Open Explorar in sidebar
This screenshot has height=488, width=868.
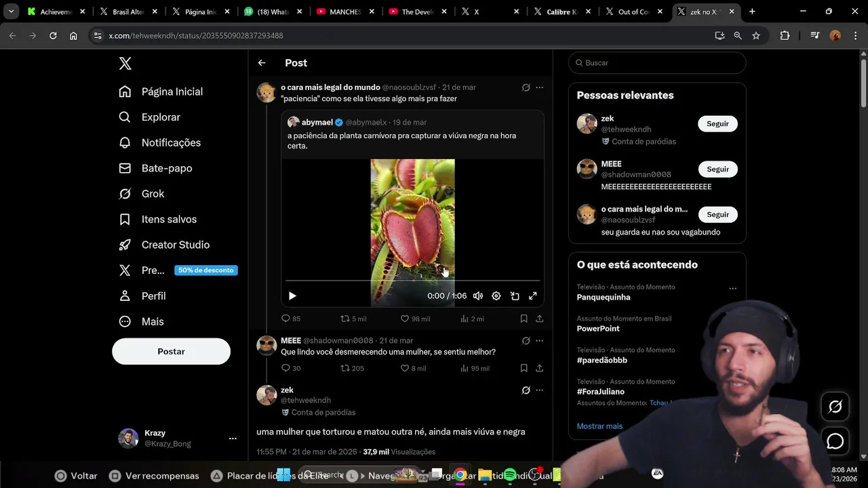click(x=149, y=117)
